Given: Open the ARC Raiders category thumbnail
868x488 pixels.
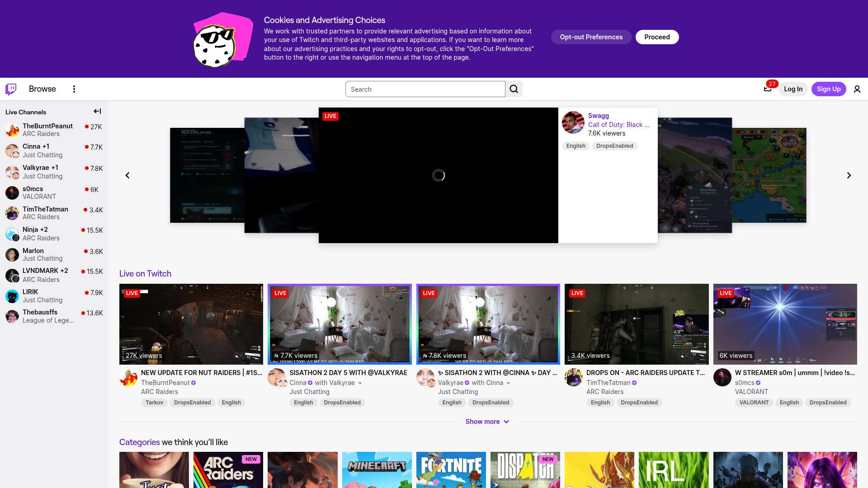Looking at the screenshot, I should point(228,470).
